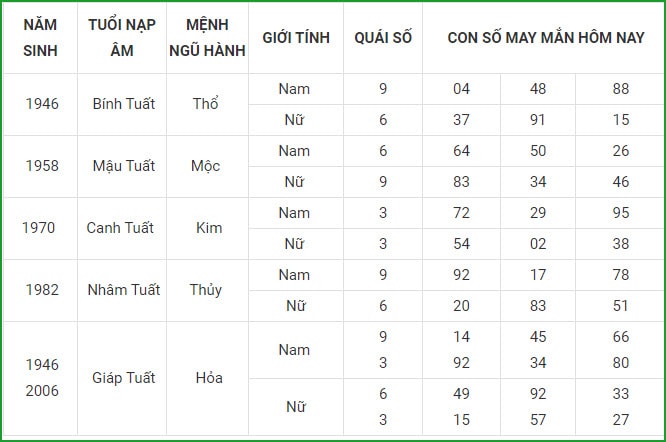Select the TUỔI NẠP ÂM header cell
The image size is (666, 442).
point(122,38)
